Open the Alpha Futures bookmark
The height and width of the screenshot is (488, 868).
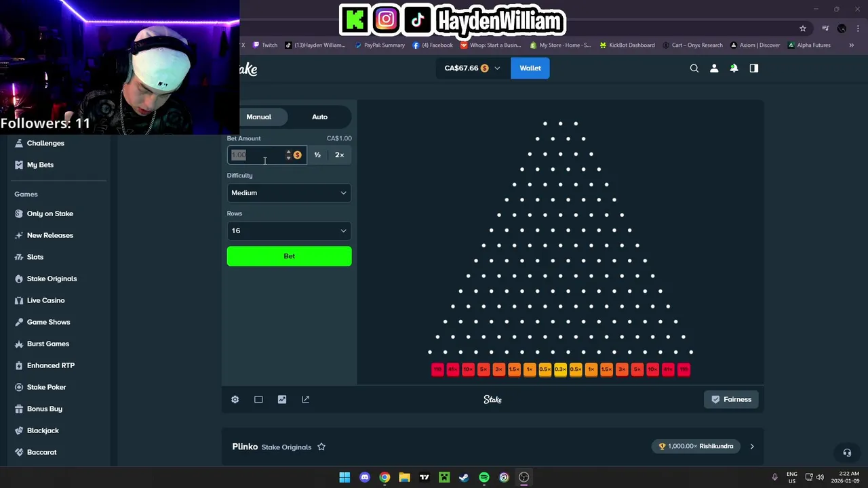click(x=809, y=45)
